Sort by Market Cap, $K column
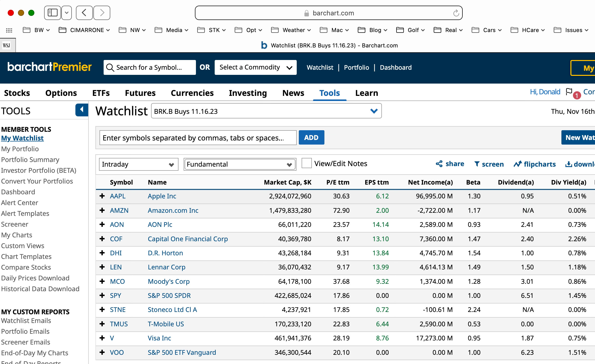This screenshot has width=595, height=364. pyautogui.click(x=287, y=182)
